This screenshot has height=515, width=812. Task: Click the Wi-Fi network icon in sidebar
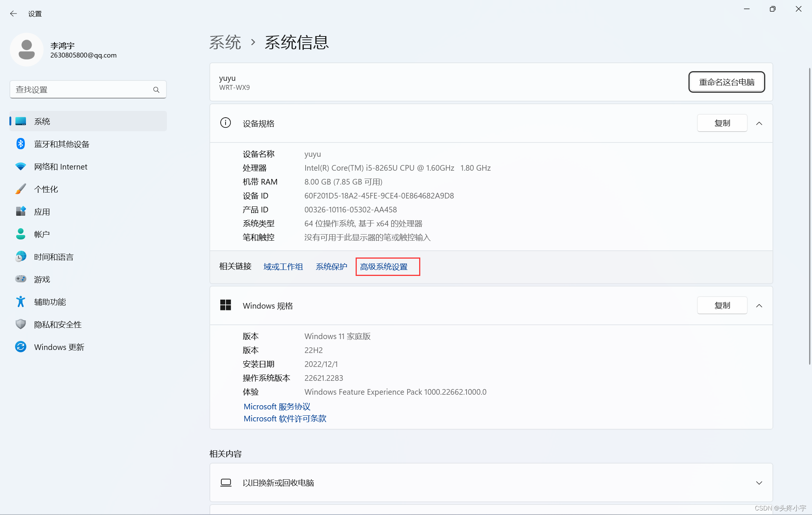21,167
